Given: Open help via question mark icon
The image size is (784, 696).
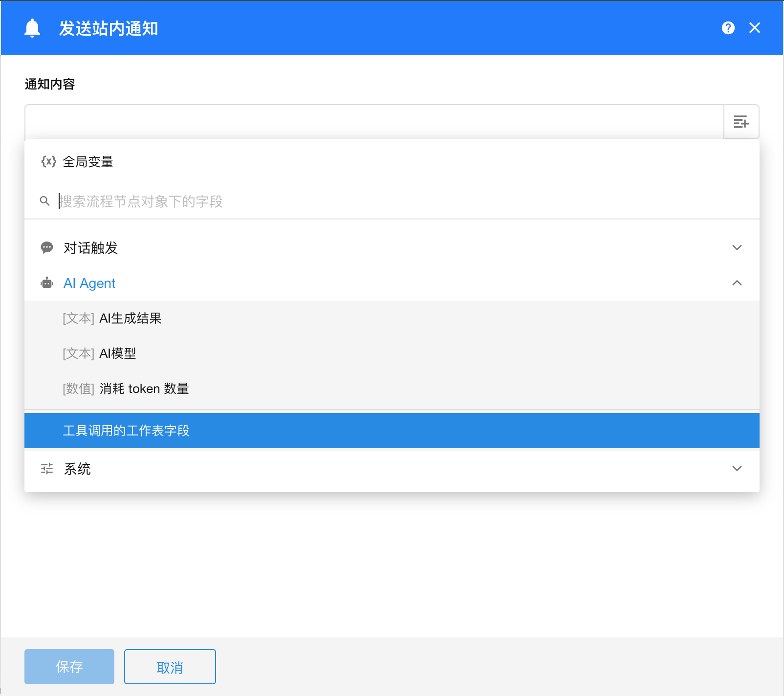Looking at the screenshot, I should point(728,28).
